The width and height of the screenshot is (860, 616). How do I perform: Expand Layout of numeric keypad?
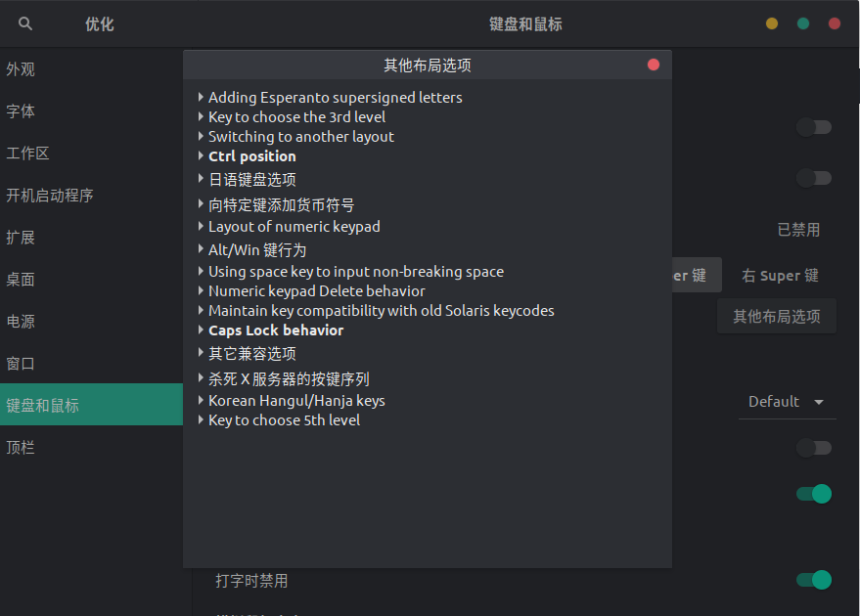tap(294, 226)
